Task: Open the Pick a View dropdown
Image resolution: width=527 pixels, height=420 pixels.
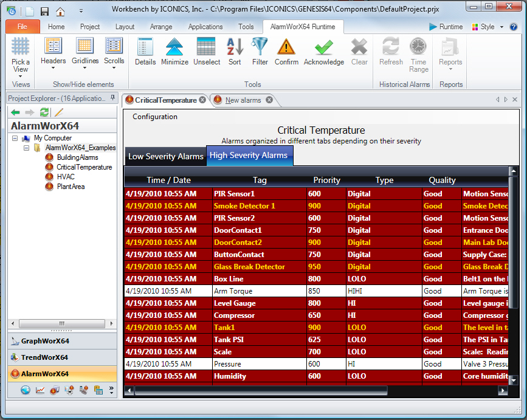Action: click(21, 55)
